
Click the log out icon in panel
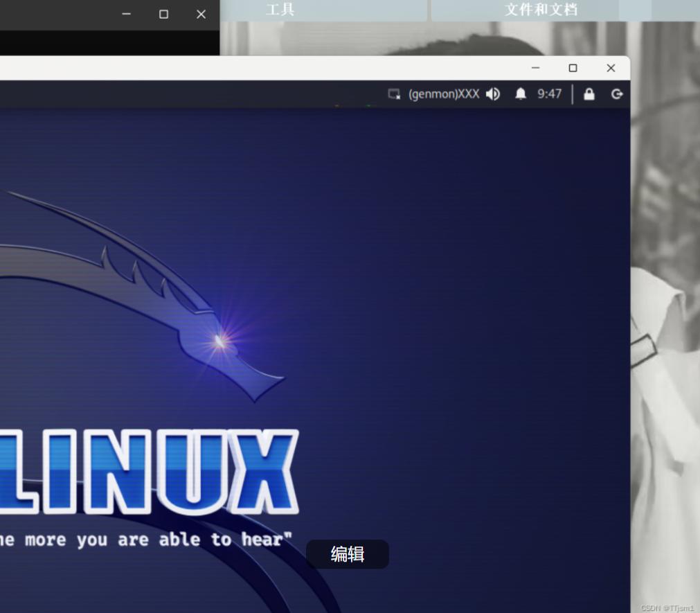(x=617, y=94)
